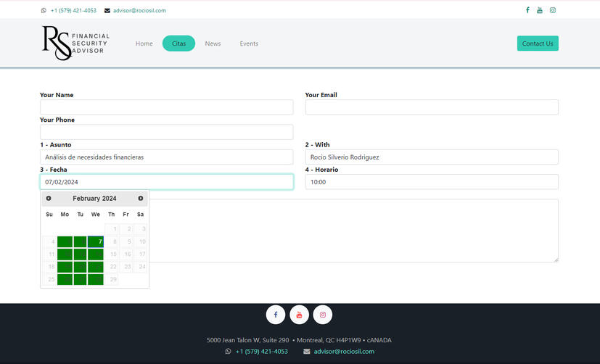The image size is (600, 364).
Task: Open the Asunto dropdown
Action: [x=166, y=157]
